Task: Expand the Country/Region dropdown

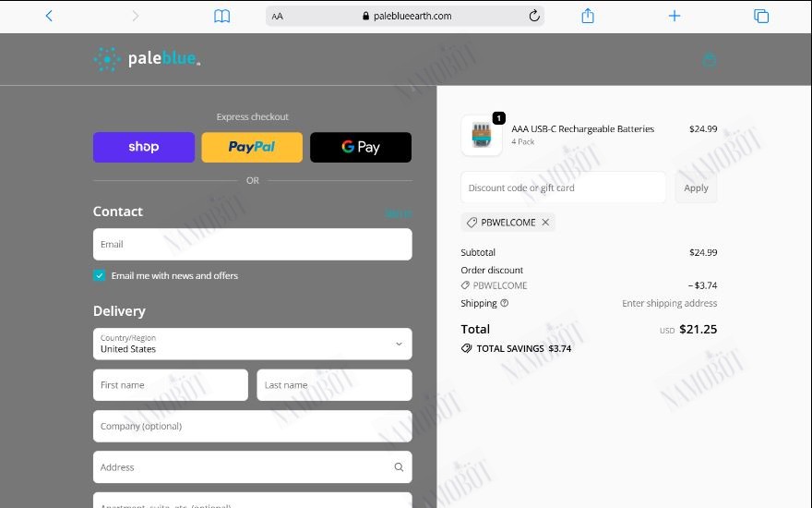Action: (253, 344)
